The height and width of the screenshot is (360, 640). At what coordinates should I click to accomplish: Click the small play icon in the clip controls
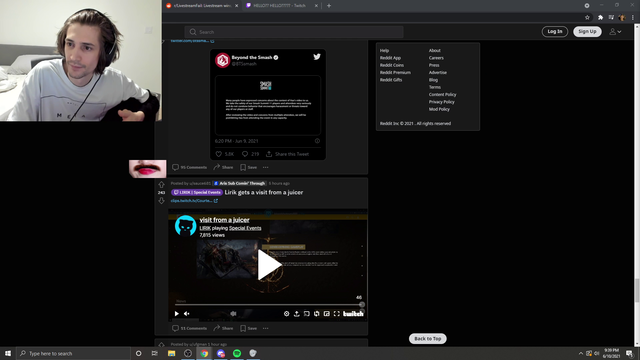[177, 313]
